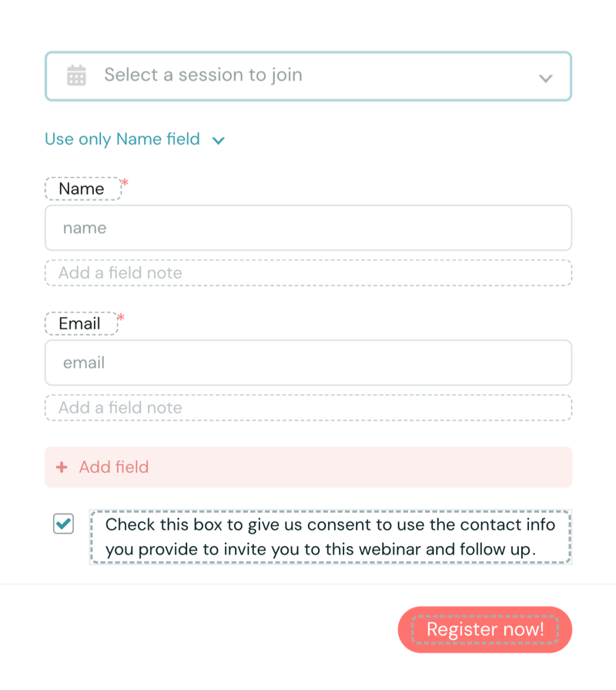This screenshot has width=616, height=690.
Task: Uncheck the consent checkbox
Action: click(63, 524)
